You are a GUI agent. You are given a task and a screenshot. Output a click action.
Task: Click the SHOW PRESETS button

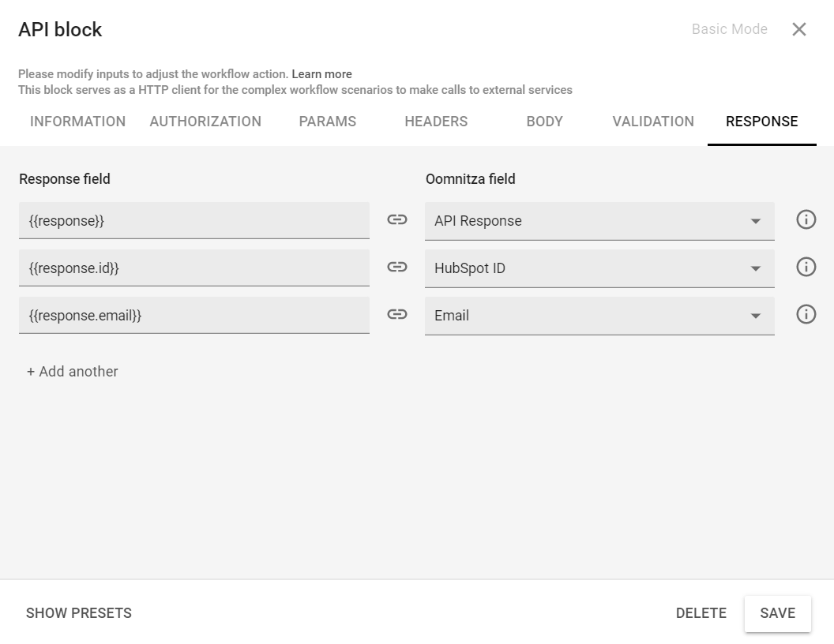[79, 613]
